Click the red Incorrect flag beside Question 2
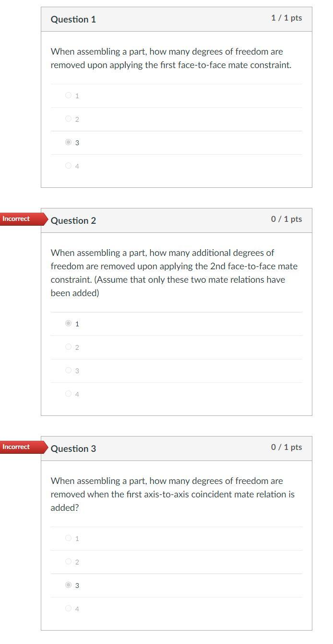The image size is (333, 644). (17, 218)
